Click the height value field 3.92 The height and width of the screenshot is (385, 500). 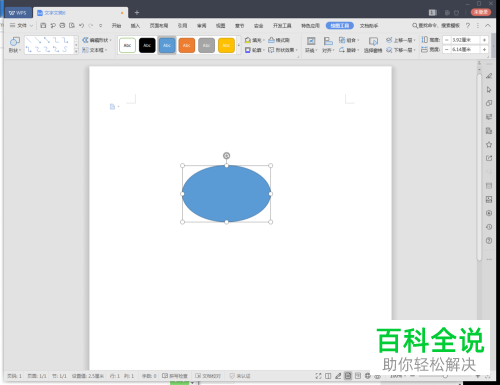(465, 40)
